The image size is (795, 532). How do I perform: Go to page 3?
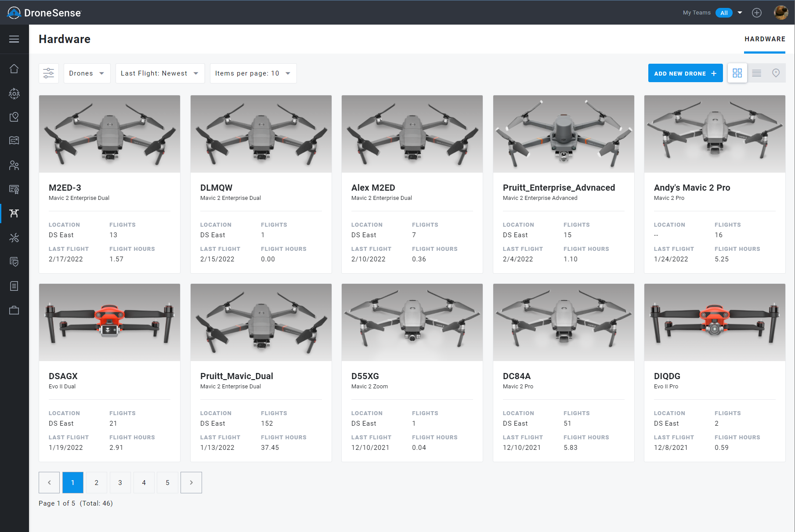(x=120, y=482)
